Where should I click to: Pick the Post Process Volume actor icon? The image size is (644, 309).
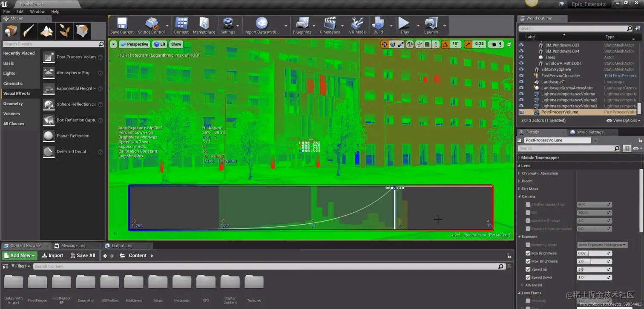(49, 57)
